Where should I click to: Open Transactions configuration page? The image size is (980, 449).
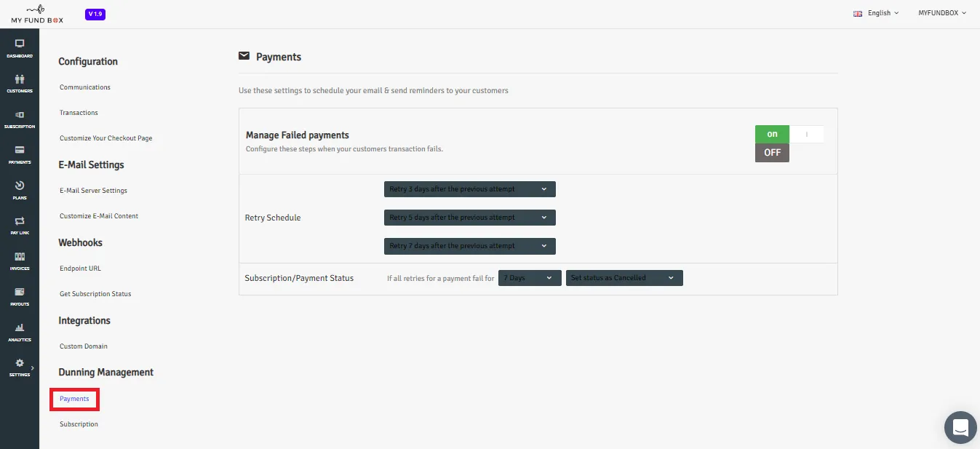pyautogui.click(x=79, y=113)
